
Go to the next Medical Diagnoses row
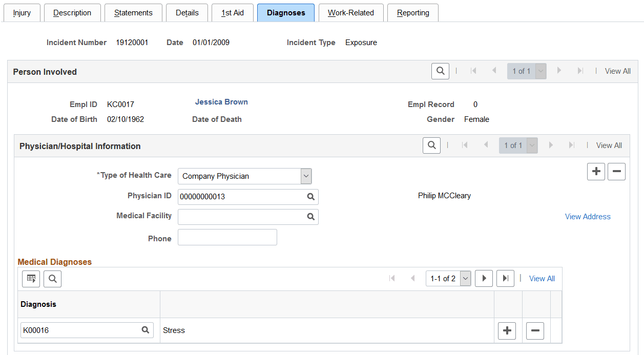pyautogui.click(x=484, y=278)
